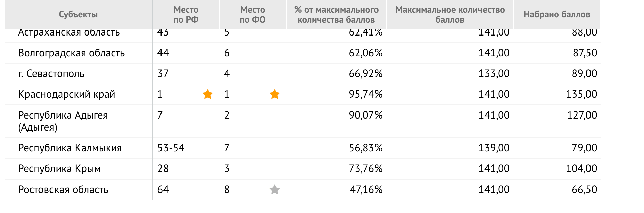Sort by the Место по ФО header

pos(253,14)
